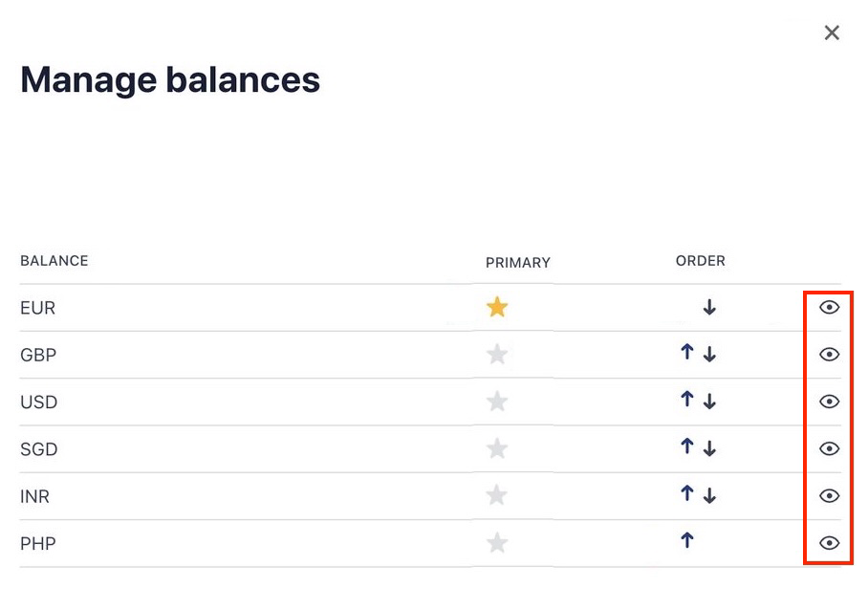The image size is (868, 609).
Task: Move INR balance up in order
Action: tap(686, 493)
